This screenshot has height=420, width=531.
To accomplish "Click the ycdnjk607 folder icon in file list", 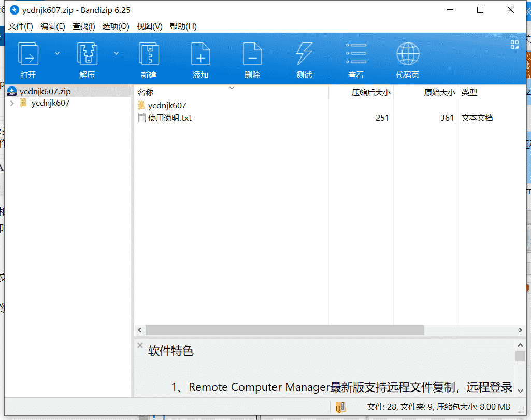I will (x=141, y=105).
